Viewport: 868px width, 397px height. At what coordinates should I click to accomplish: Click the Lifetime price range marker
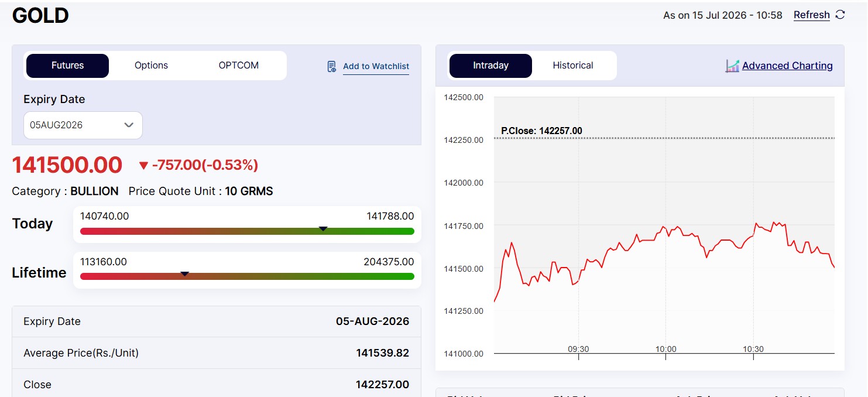pos(185,273)
